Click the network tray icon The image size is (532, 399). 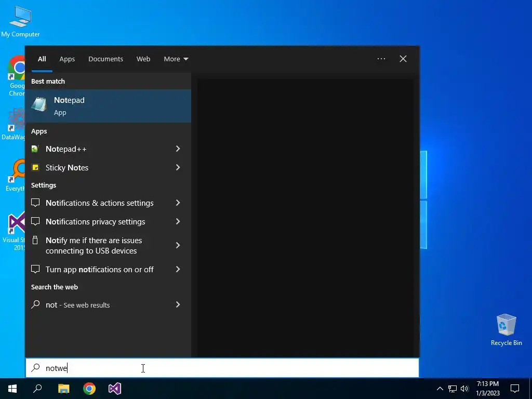[453, 389]
